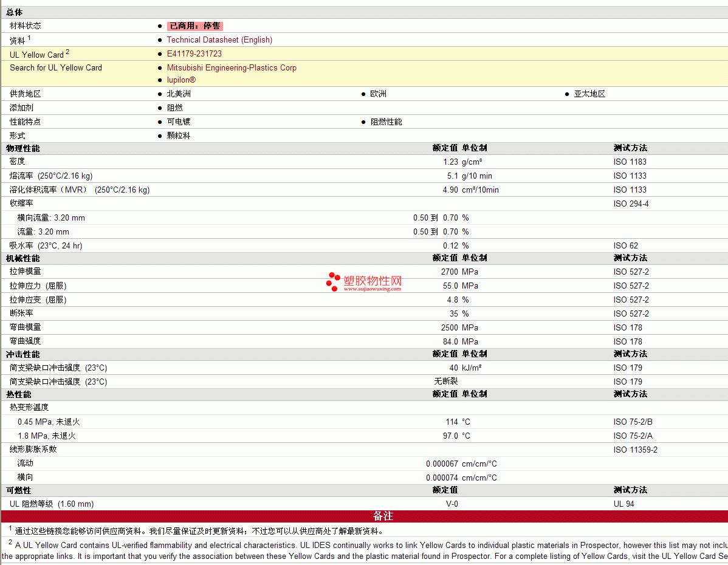Screen dimensions: 728x565
Task: Follow the Mitsubishi Engineering-Plastics Corp link
Action: point(232,68)
